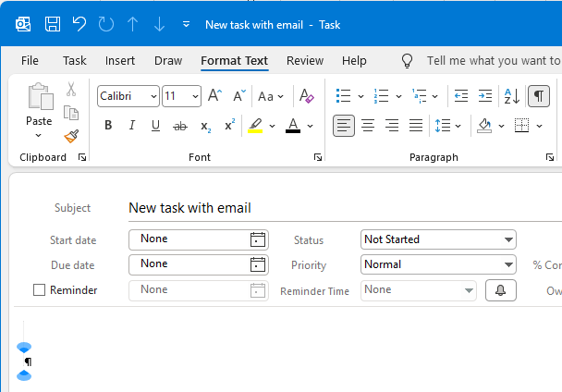This screenshot has width=562, height=392.
Task: Apply yellow text highlight color
Action: tap(255, 126)
